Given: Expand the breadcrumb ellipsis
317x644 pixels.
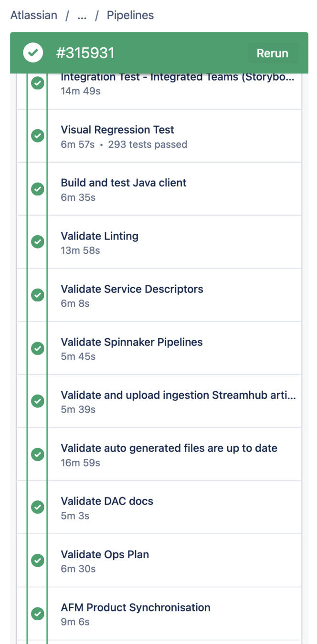Looking at the screenshot, I should tap(82, 15).
